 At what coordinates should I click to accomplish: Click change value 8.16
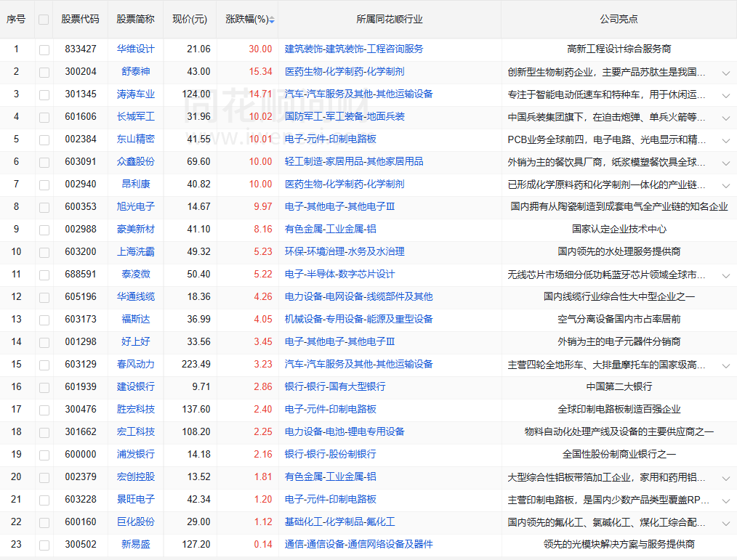[x=262, y=229]
